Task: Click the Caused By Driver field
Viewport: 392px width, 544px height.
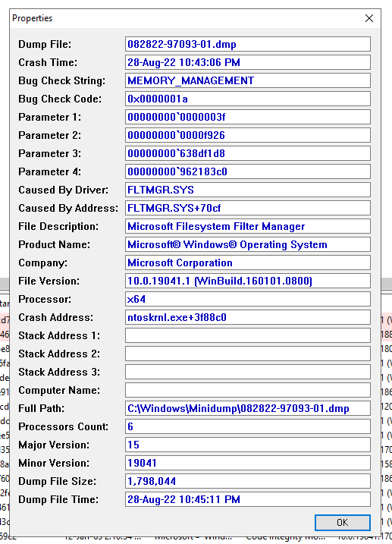Action: click(x=248, y=190)
